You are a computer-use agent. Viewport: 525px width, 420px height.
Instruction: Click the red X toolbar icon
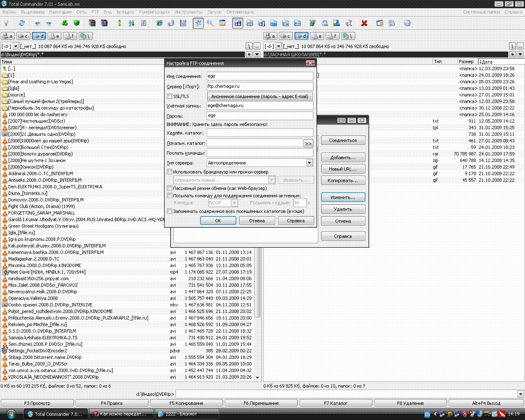[x=364, y=23]
